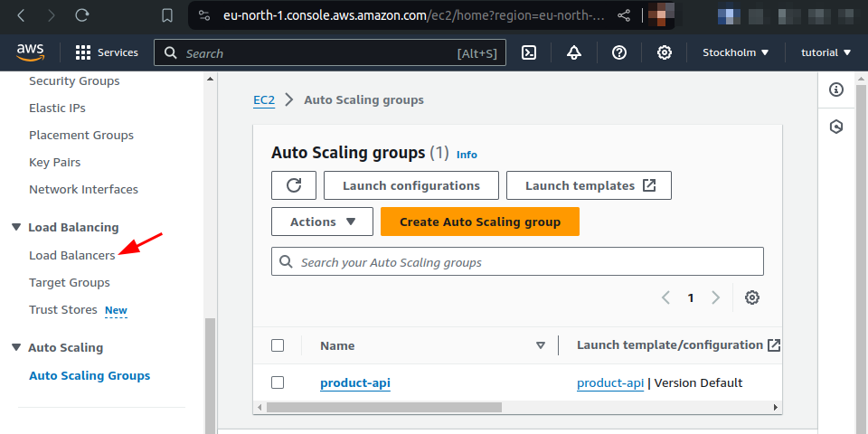Open Key Pairs in sidebar
868x434 pixels.
pyautogui.click(x=55, y=162)
